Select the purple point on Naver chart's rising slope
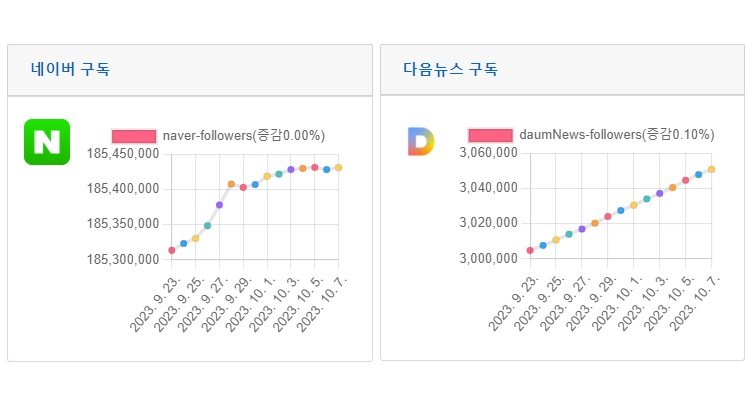 coord(219,205)
